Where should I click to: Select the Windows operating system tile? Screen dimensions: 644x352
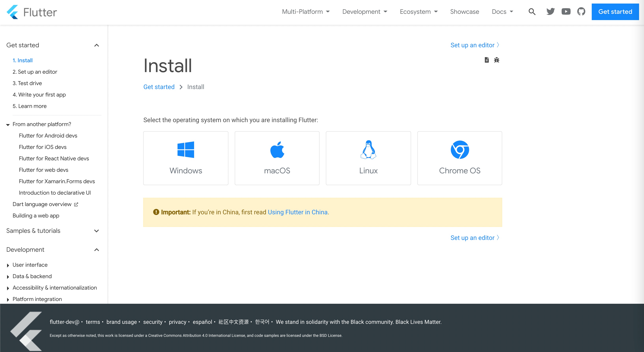point(185,158)
